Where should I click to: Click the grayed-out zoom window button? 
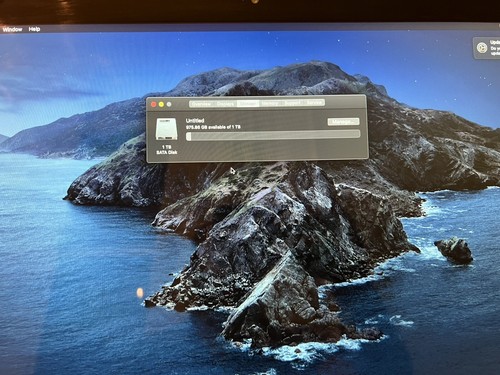[x=169, y=104]
